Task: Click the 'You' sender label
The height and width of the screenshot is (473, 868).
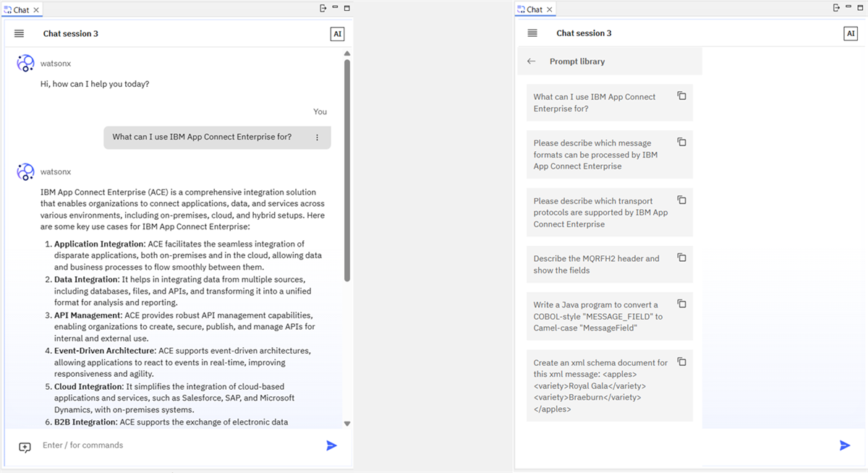Action: pos(320,111)
